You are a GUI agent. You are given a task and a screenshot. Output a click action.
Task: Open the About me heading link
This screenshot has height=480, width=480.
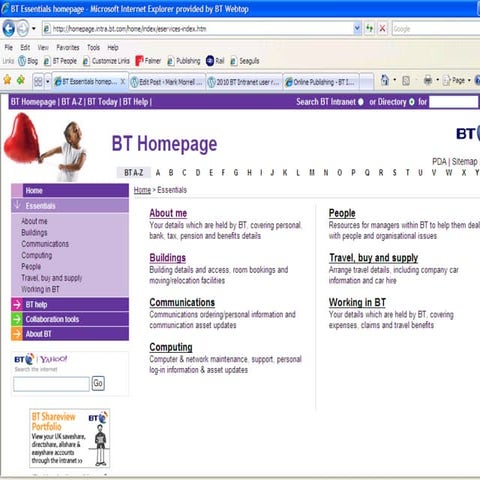tap(168, 213)
